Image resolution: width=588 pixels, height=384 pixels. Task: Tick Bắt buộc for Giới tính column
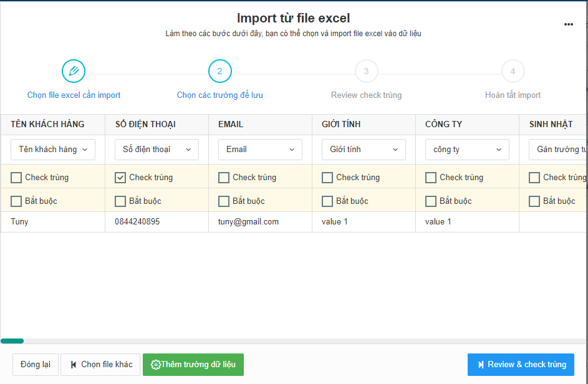(x=327, y=201)
